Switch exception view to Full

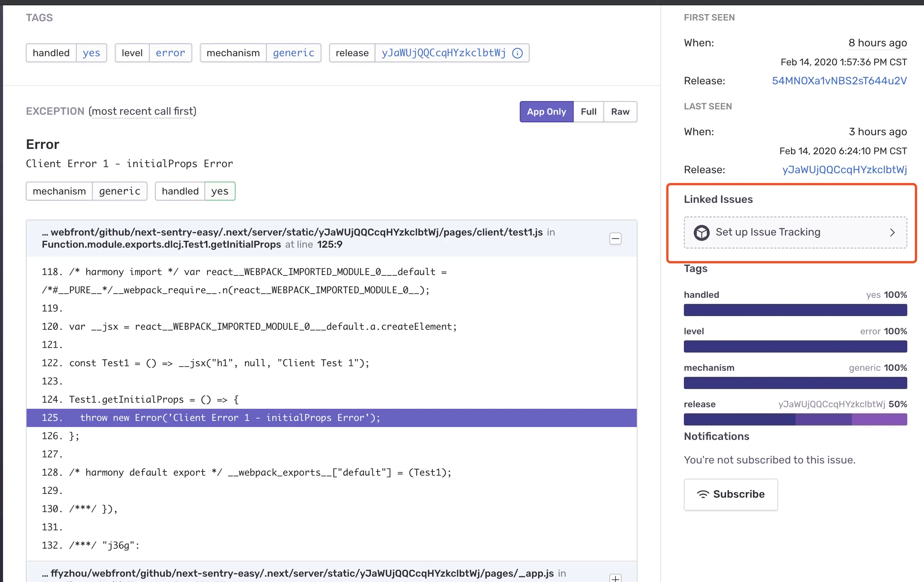click(588, 112)
